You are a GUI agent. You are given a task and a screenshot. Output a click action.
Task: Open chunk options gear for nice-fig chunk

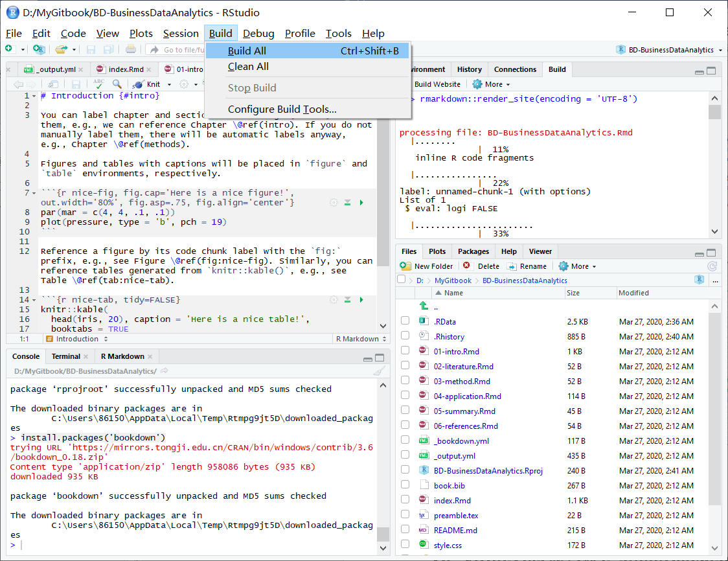point(334,203)
